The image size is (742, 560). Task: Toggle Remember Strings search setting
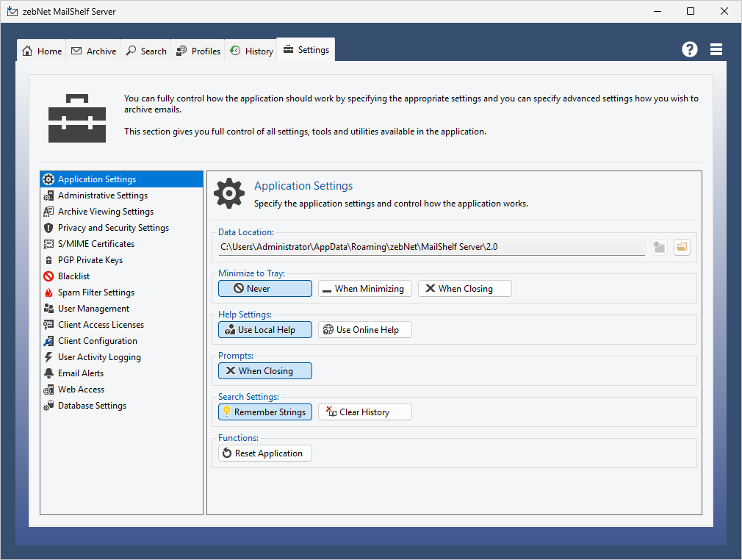(265, 412)
